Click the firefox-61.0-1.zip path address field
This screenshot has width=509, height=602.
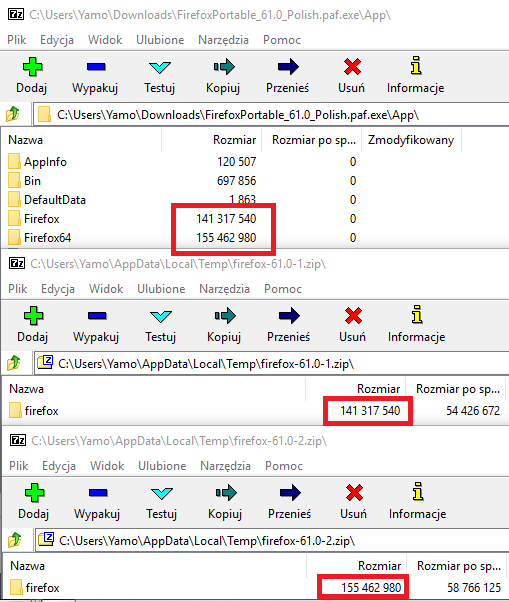point(272,364)
